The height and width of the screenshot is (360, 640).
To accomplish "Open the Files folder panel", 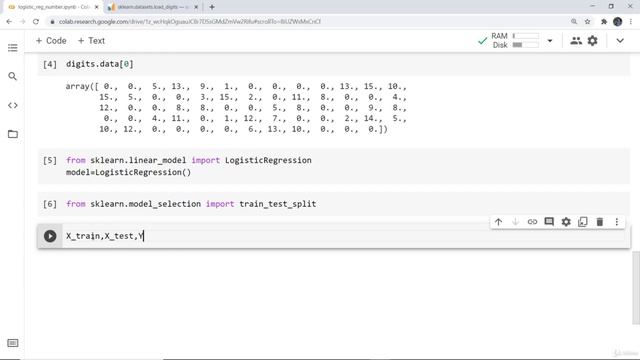I will [13, 134].
